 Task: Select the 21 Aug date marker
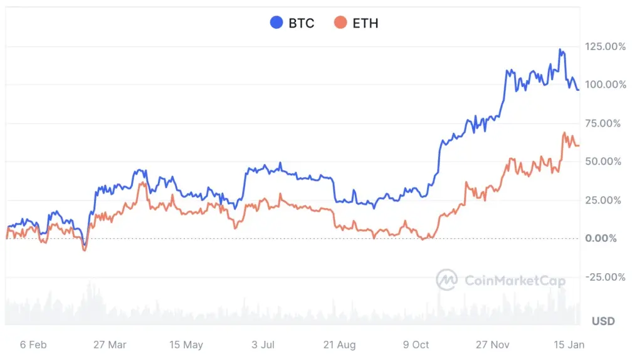339,345
